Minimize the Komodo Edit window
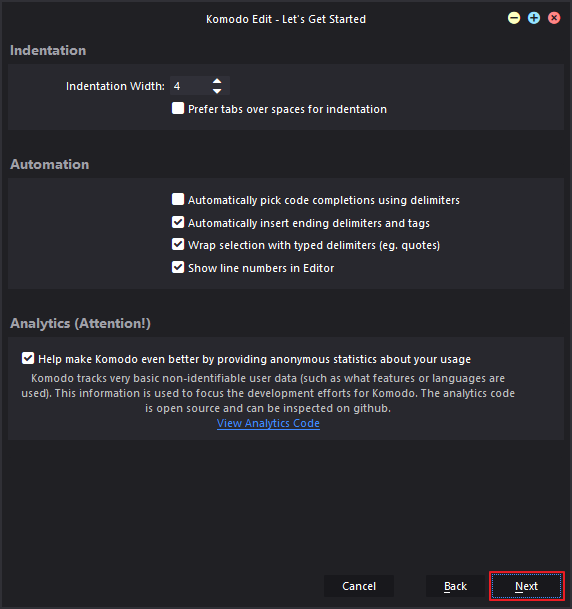Screen dimensions: 572x609 [x=514, y=18]
